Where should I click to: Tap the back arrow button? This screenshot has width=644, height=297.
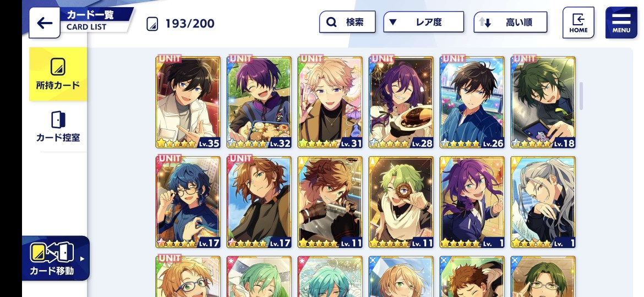(45, 23)
